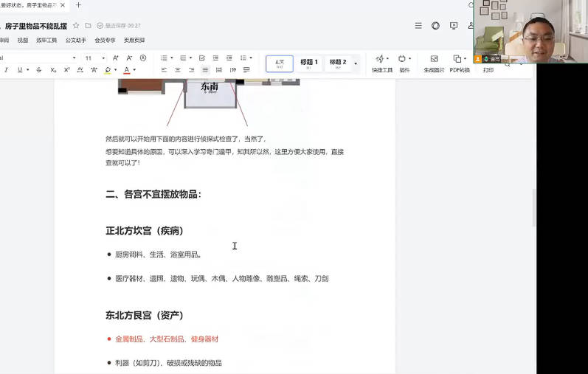
Task: Insert a checkbox task list
Action: point(201,58)
